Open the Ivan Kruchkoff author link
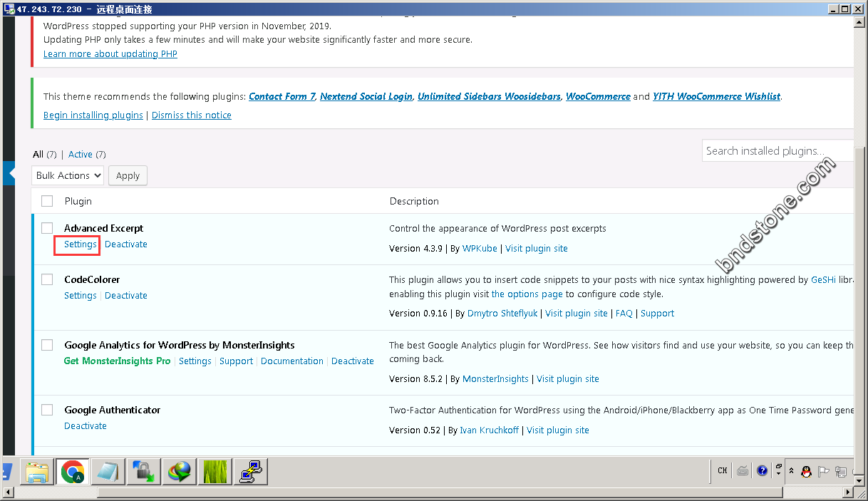Screen dimensions: 868x501 489,430
